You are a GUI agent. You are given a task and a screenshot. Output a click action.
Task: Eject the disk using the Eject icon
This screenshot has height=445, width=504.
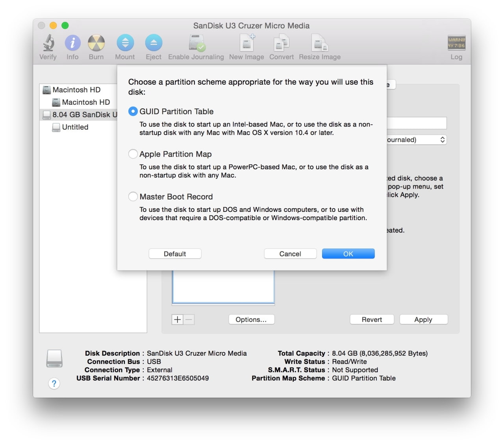click(154, 43)
